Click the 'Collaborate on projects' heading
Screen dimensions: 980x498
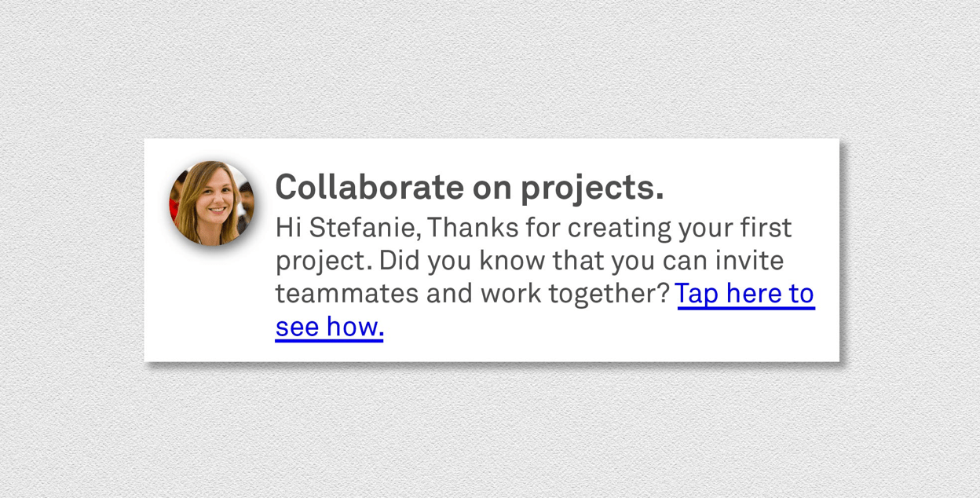470,187
